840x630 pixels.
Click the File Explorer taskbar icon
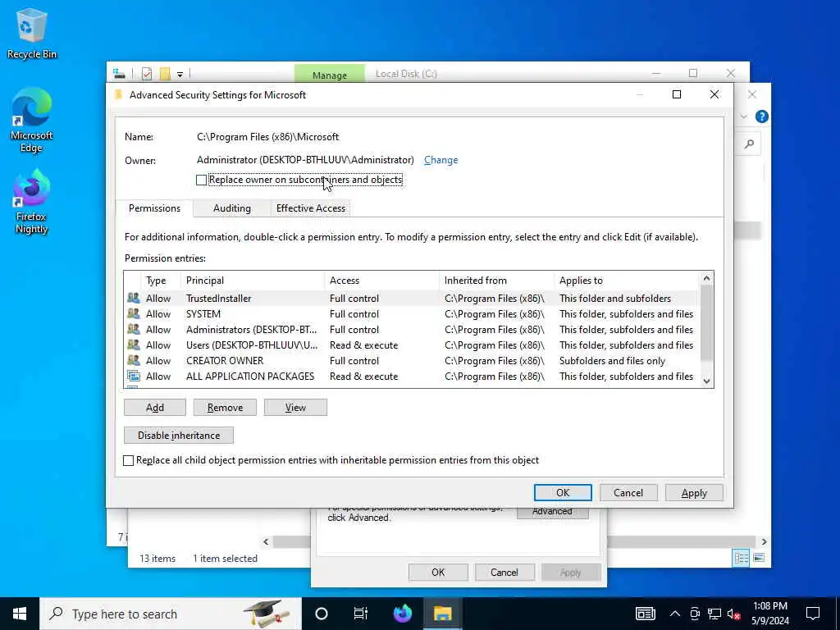(x=442, y=614)
